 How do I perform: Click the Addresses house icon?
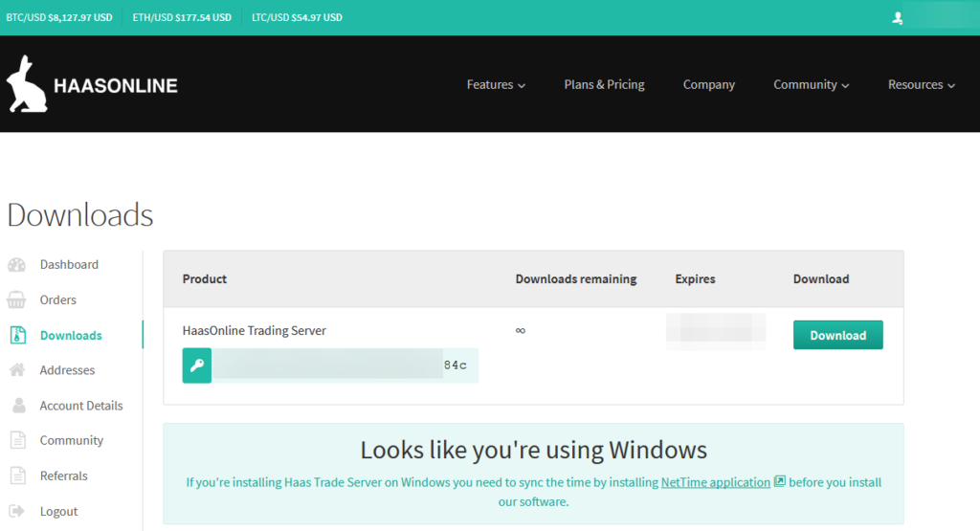(17, 370)
